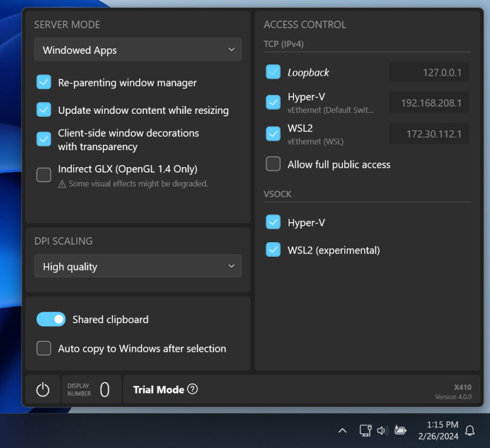This screenshot has width=490, height=448.
Task: Open the Trial Mode help question mark
Action: (x=191, y=389)
